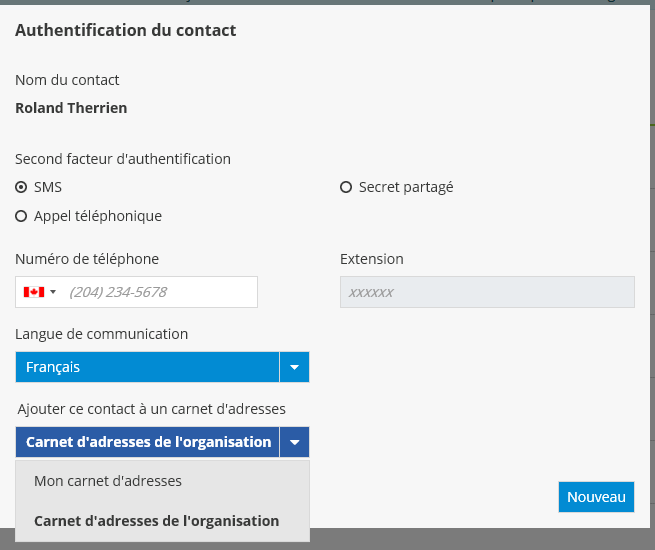The image size is (655, 550).
Task: Click the Authentification du contact dialog title
Action: 125,30
